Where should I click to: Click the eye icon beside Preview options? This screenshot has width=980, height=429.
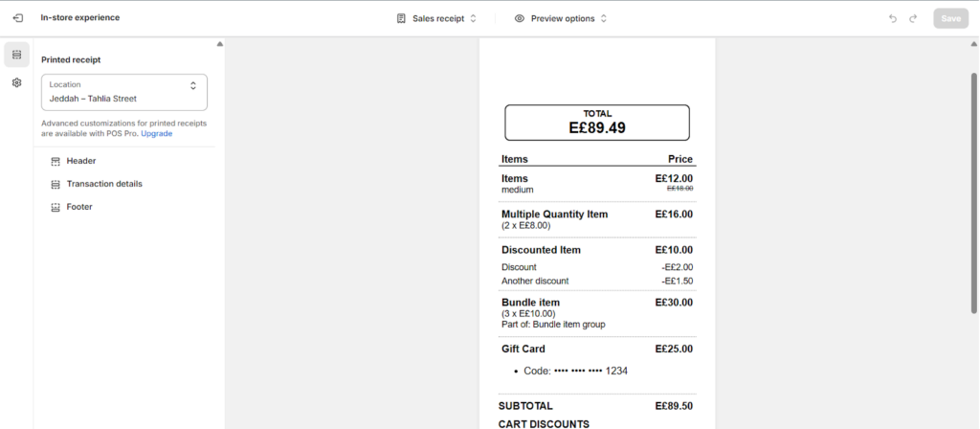[x=520, y=18]
